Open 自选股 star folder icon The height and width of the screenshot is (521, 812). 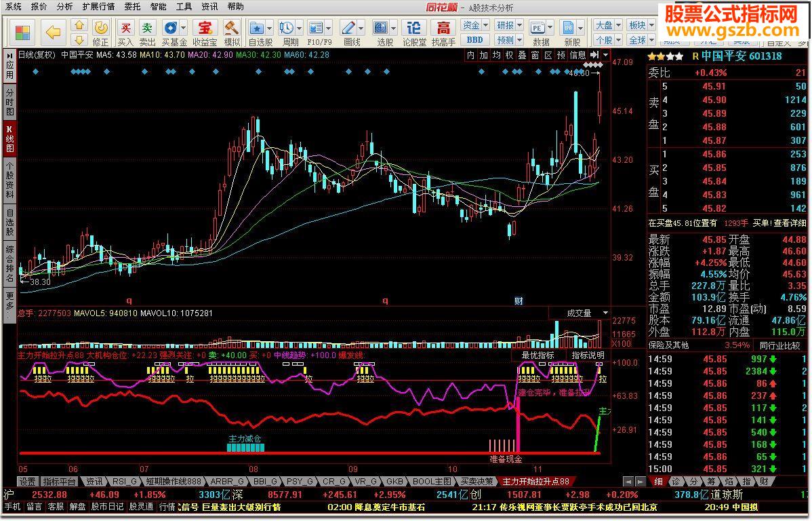(x=256, y=28)
